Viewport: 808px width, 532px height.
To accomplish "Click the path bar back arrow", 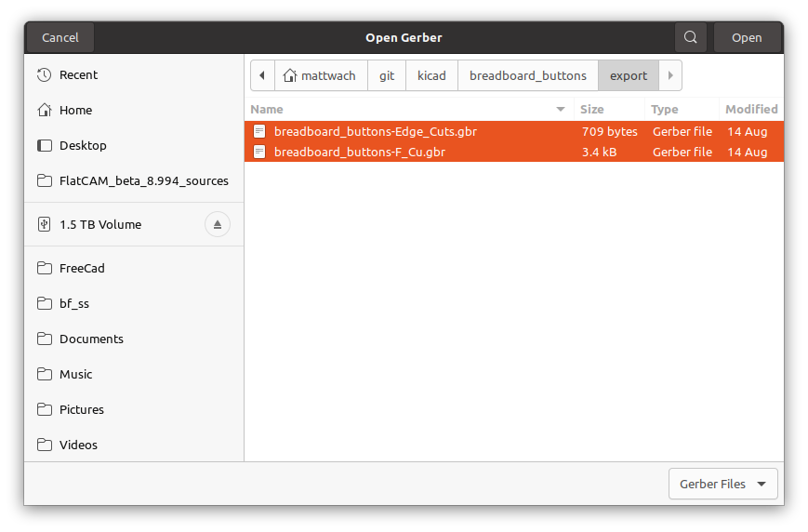I will point(262,75).
